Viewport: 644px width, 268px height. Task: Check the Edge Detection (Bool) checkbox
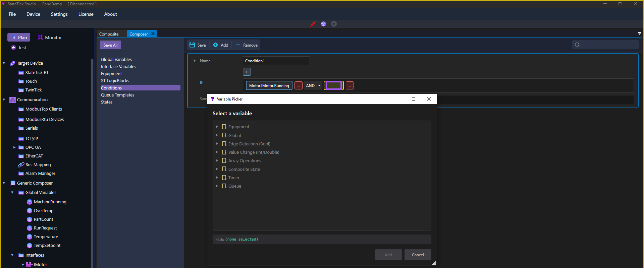[224, 144]
